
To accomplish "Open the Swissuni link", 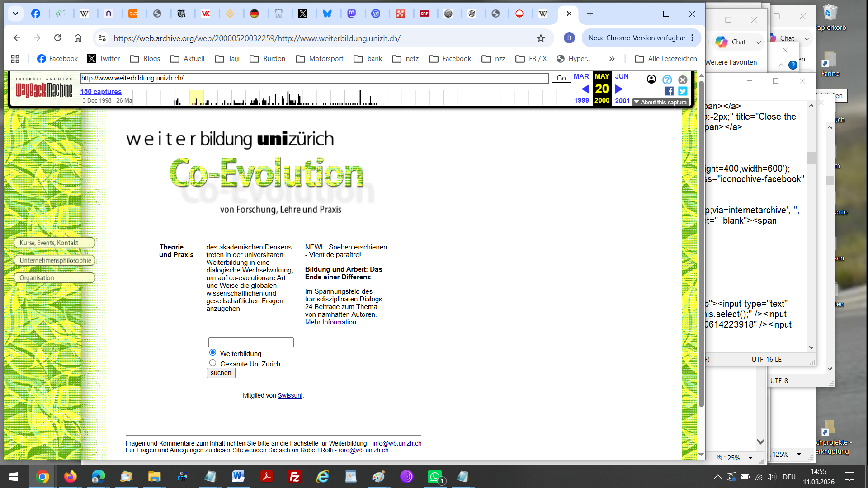I will tap(290, 395).
